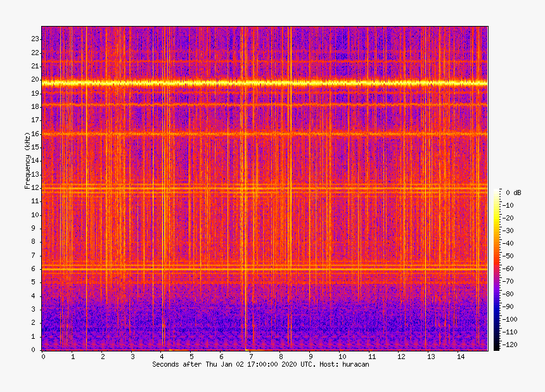Select the '-40' colorbar label
The height and width of the screenshot is (392, 545).
[x=508, y=243]
